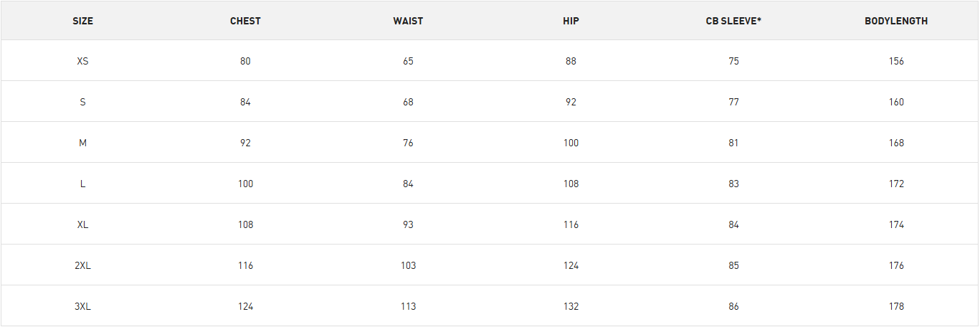Image resolution: width=980 pixels, height=327 pixels.
Task: Select the M size row label
Action: (82, 143)
